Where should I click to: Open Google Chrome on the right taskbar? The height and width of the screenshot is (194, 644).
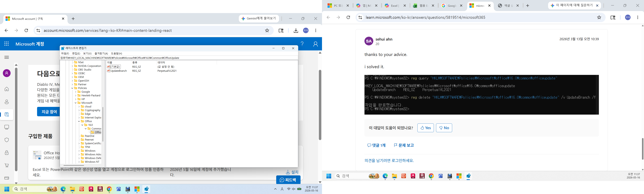(x=431, y=176)
